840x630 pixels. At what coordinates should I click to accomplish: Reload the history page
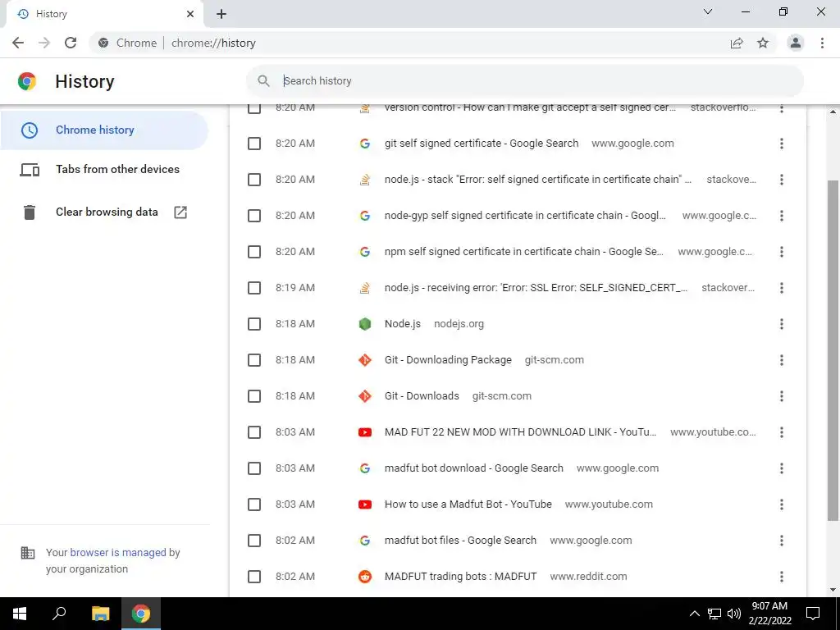pyautogui.click(x=71, y=43)
